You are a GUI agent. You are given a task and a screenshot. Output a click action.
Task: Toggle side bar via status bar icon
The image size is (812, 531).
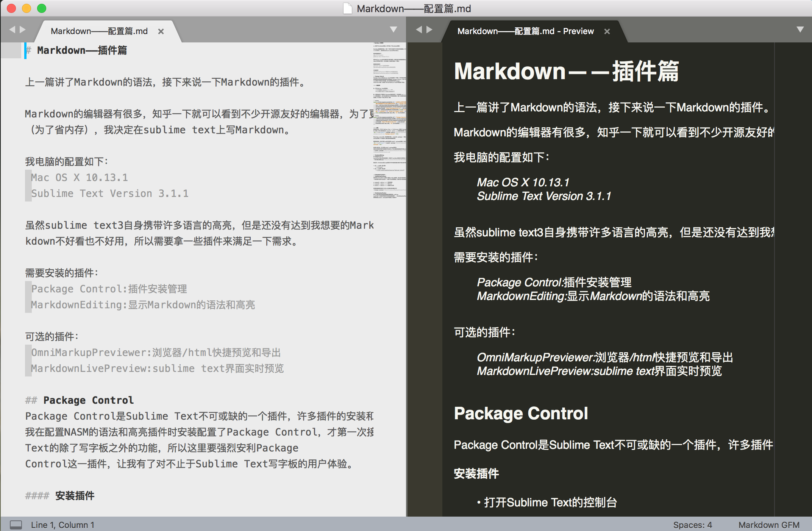click(16, 525)
